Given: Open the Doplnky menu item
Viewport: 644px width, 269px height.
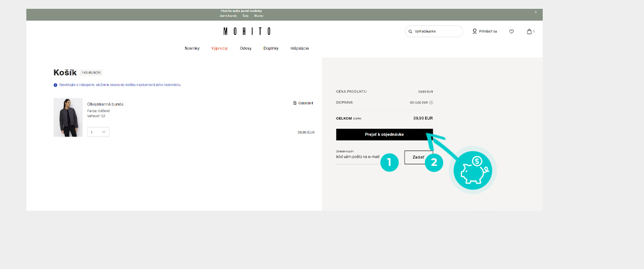Looking at the screenshot, I should pyautogui.click(x=270, y=48).
